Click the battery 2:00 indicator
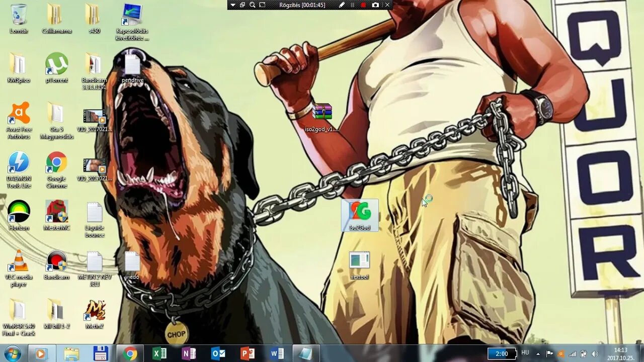The image size is (644, 362). click(x=502, y=353)
